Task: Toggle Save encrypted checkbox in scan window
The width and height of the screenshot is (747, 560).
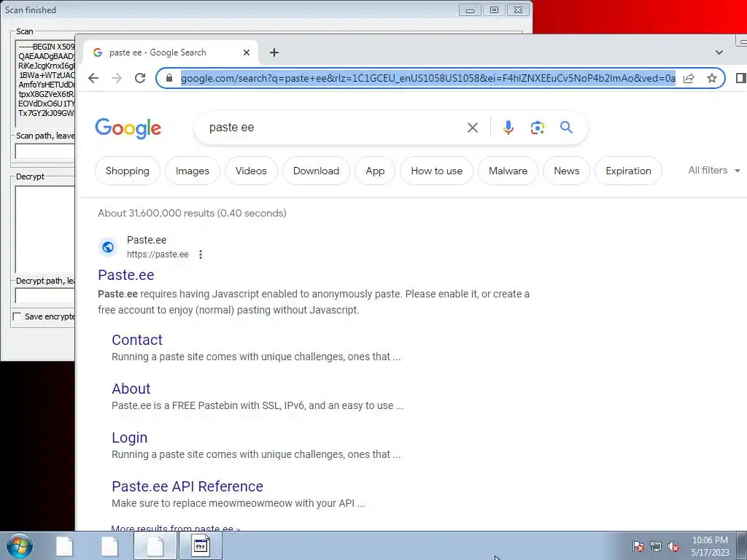Action: click(x=18, y=316)
